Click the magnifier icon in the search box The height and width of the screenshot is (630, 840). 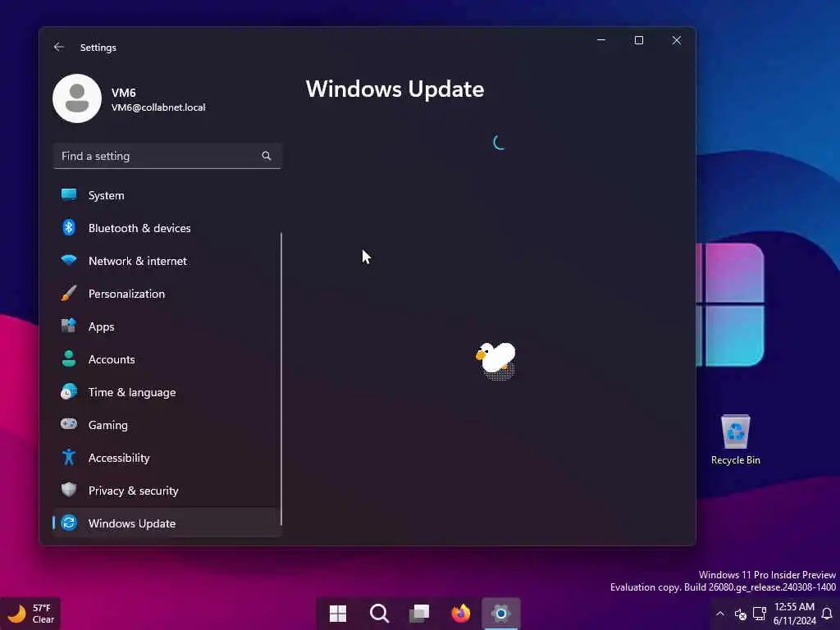coord(267,156)
